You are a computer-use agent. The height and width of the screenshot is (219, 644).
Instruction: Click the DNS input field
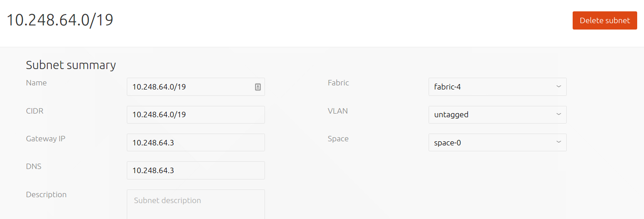click(196, 170)
